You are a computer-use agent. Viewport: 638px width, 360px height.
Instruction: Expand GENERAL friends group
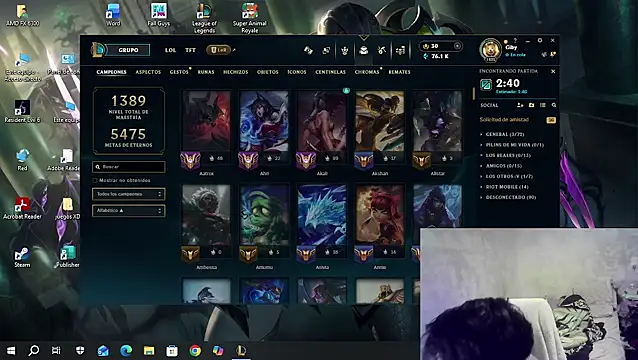pos(504,134)
